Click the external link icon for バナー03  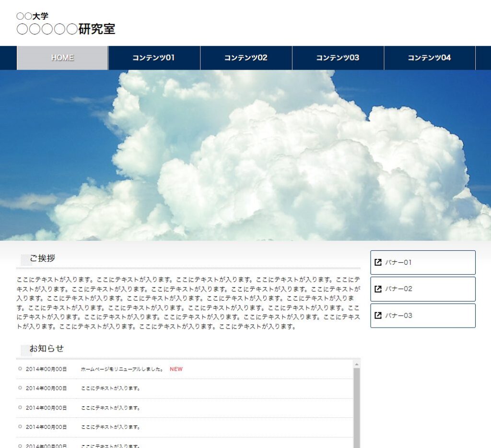coord(378,316)
